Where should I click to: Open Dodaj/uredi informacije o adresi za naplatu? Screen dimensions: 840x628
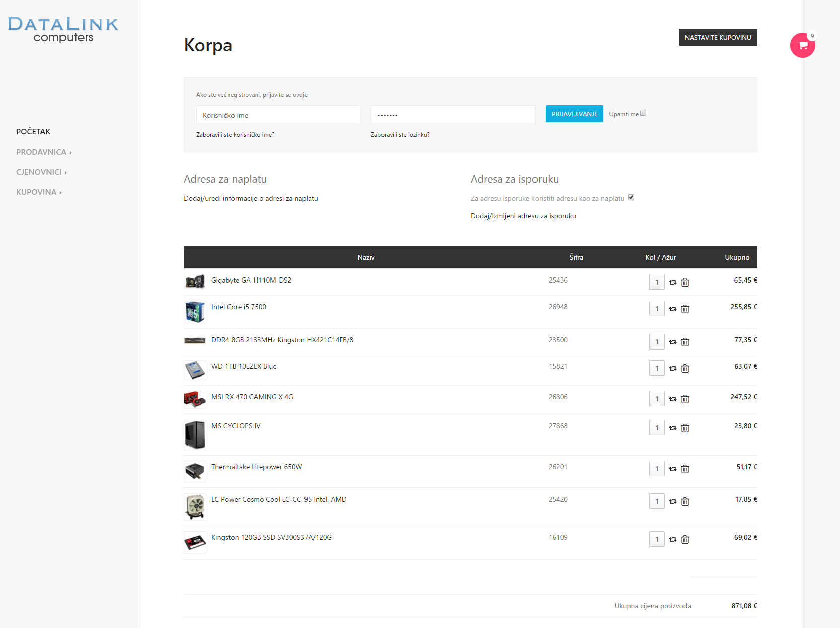tap(251, 199)
